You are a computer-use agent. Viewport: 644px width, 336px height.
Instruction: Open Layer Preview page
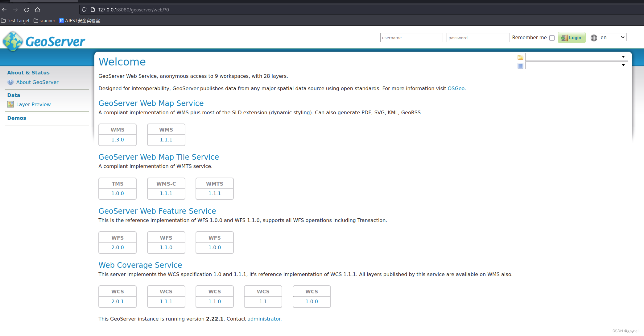[33, 104]
